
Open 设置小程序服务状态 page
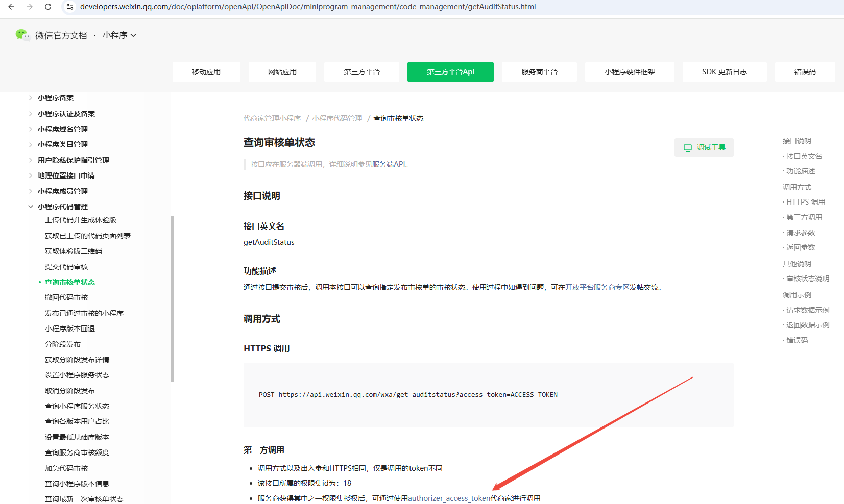77,375
